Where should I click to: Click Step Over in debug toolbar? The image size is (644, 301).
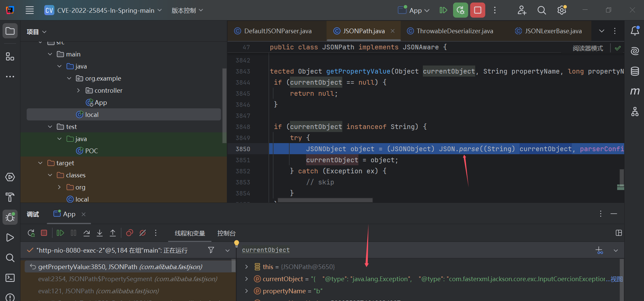pyautogui.click(x=87, y=233)
